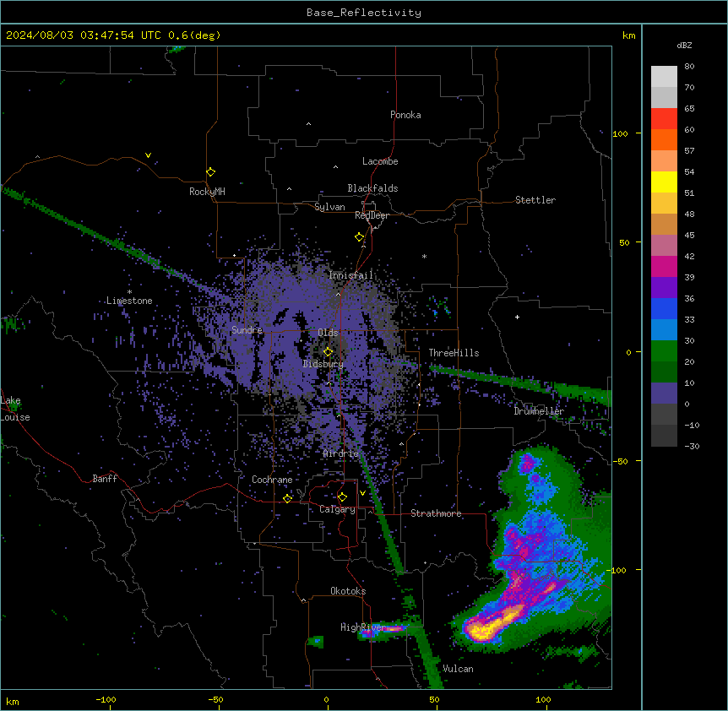Pick the purple 36-39 dBZ legend swatch
728x711 pixels.
pos(664,287)
